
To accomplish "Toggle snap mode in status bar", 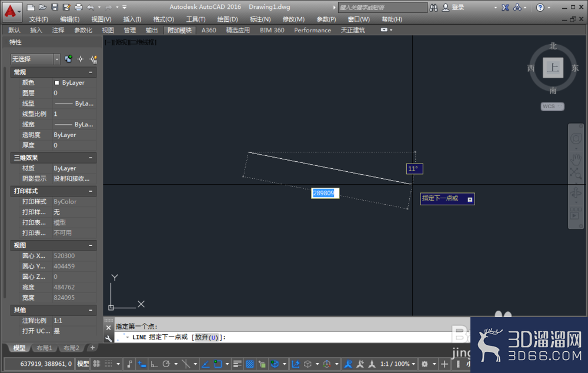I will click(108, 364).
